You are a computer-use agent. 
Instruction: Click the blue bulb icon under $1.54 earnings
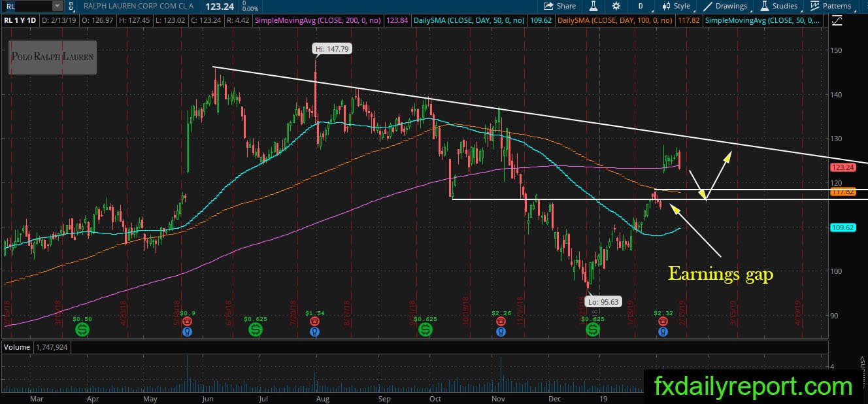pyautogui.click(x=315, y=331)
